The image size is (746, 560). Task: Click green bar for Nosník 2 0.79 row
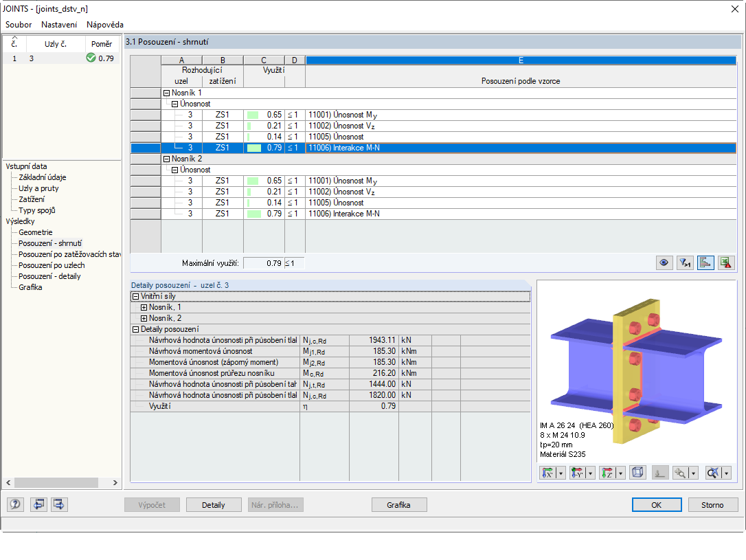[254, 214]
